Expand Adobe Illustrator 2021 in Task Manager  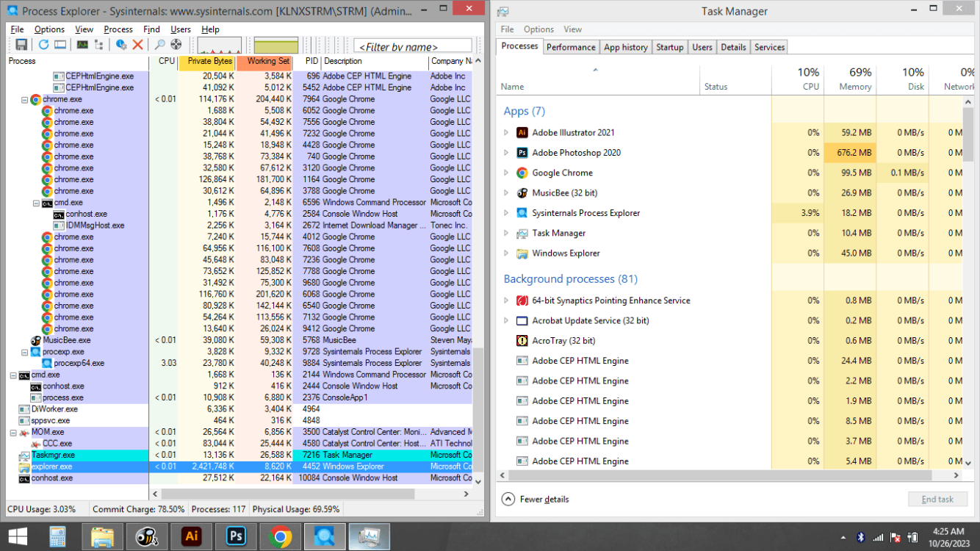coord(506,133)
